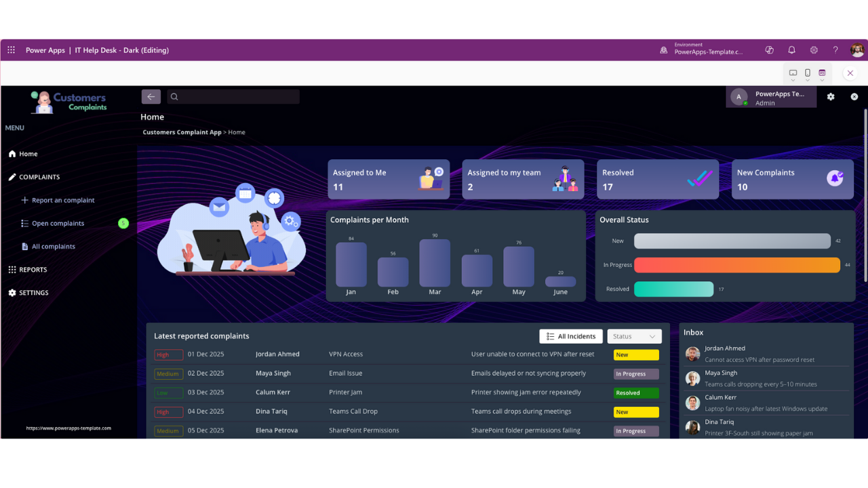Open the app settings gear beside the avatar
The width and height of the screenshot is (868, 488).
[x=831, y=96]
